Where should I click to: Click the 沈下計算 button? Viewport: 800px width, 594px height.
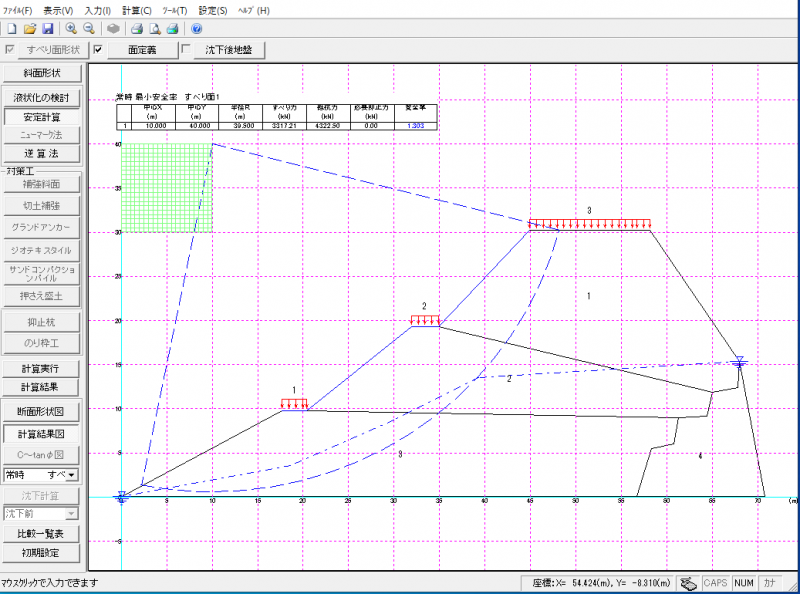(x=41, y=496)
